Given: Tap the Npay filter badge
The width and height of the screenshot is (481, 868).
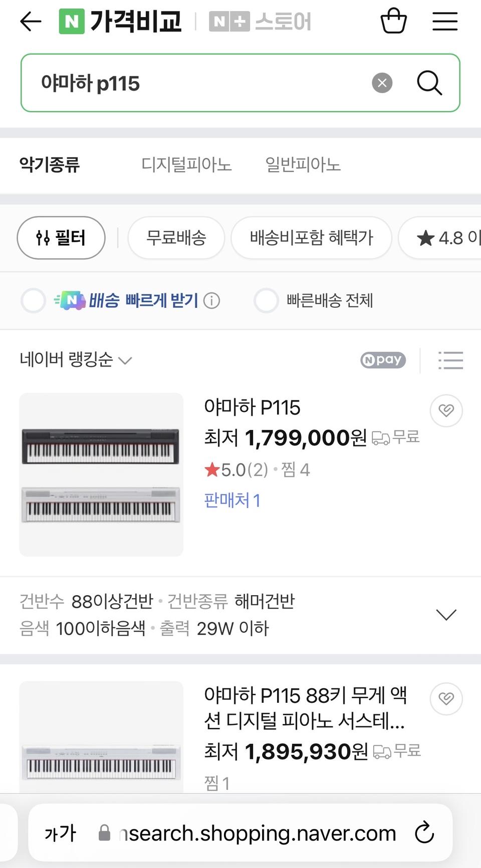Looking at the screenshot, I should (383, 360).
